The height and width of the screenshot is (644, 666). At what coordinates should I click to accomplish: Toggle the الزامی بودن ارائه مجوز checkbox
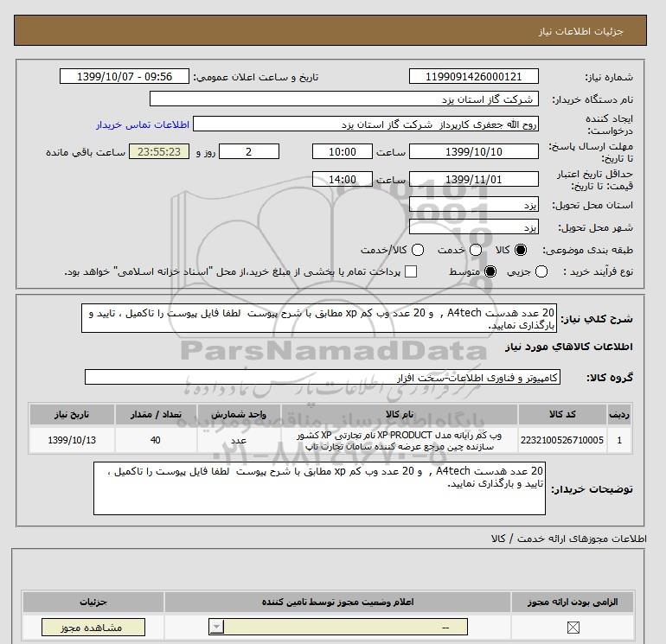573,627
